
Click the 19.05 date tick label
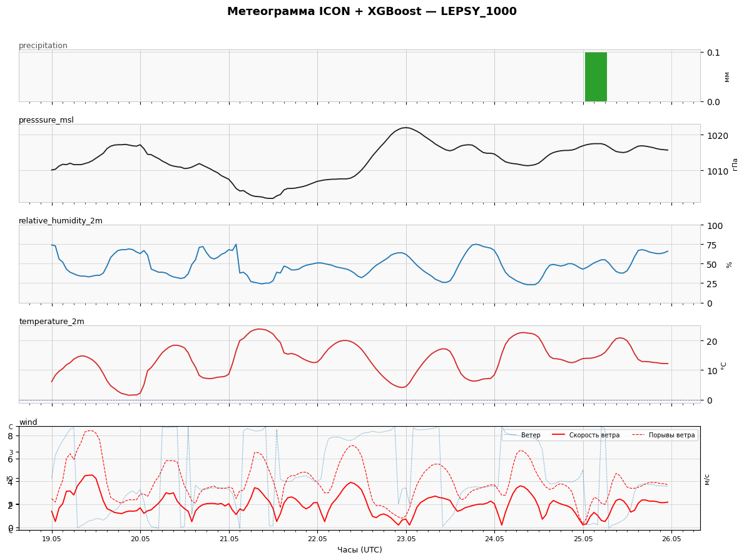pyautogui.click(x=52, y=539)
